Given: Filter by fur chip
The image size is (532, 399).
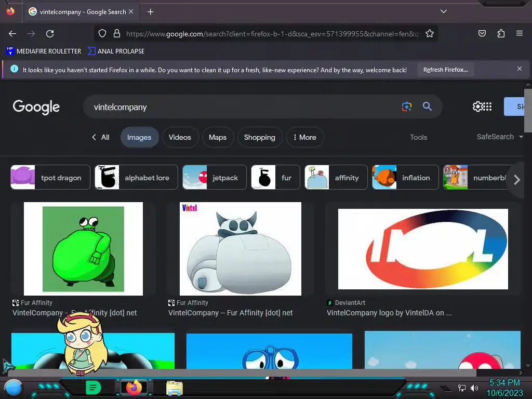Looking at the screenshot, I should (275, 177).
